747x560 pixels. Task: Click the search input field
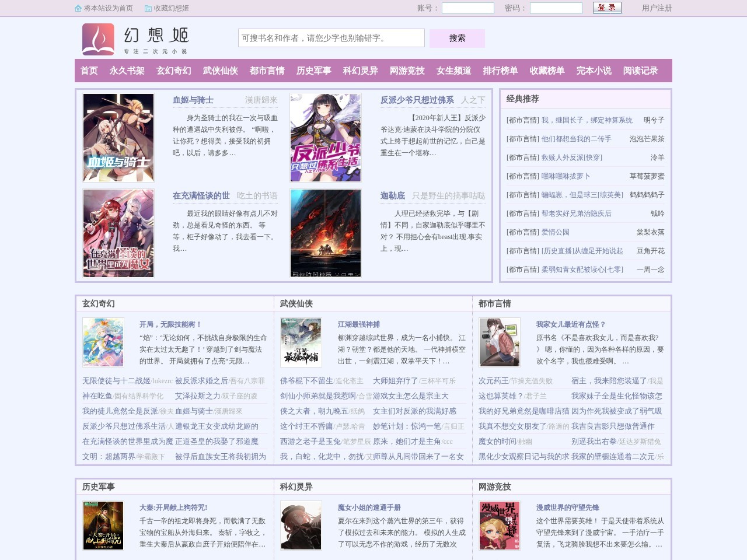331,37
